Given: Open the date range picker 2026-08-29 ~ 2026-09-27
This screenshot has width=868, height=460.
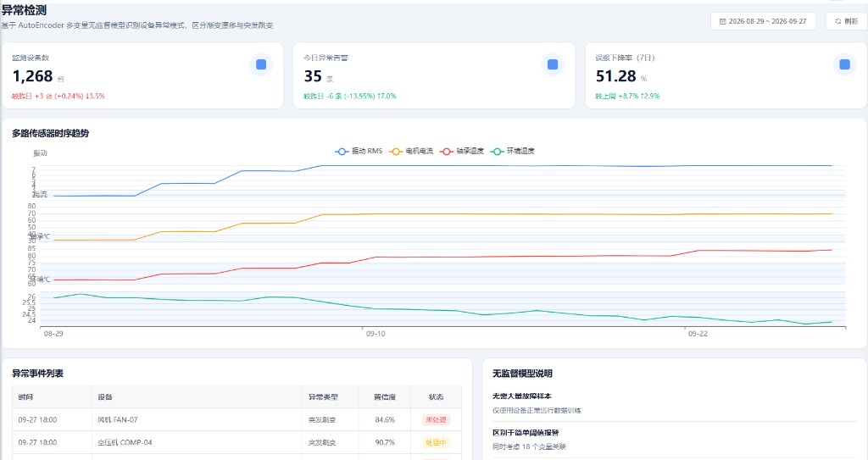Looking at the screenshot, I should click(763, 21).
